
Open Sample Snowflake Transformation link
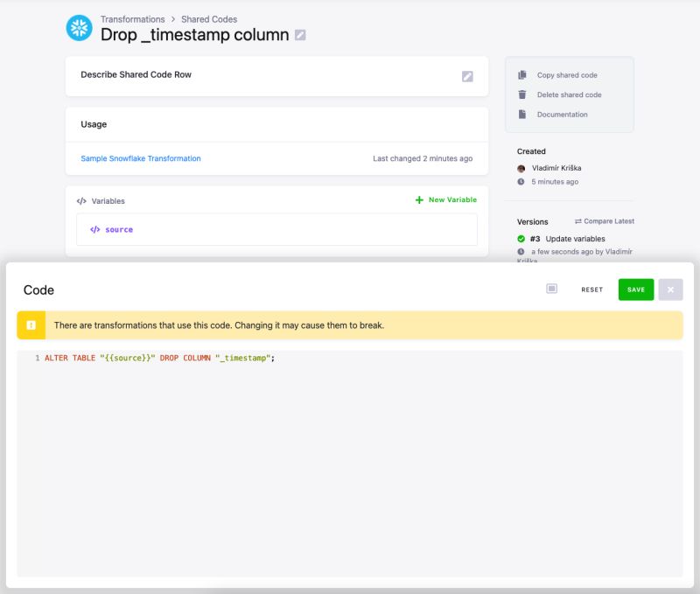[141, 158]
